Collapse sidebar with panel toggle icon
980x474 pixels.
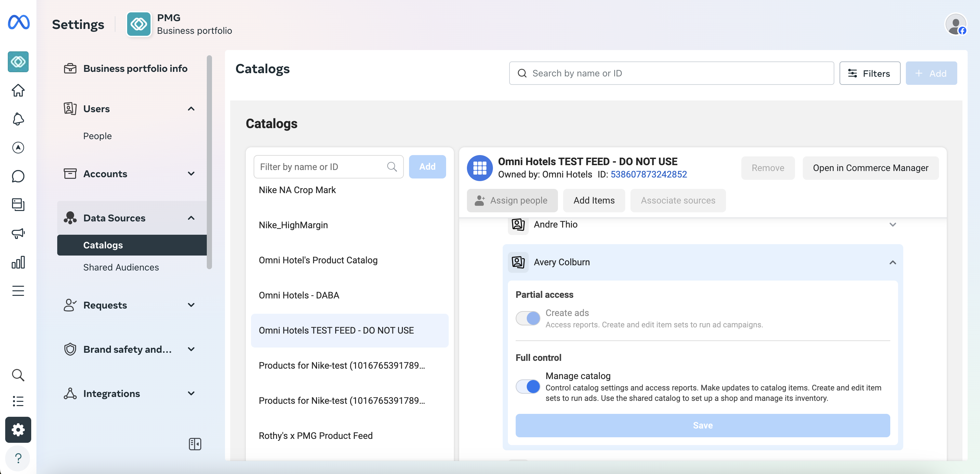(x=195, y=444)
